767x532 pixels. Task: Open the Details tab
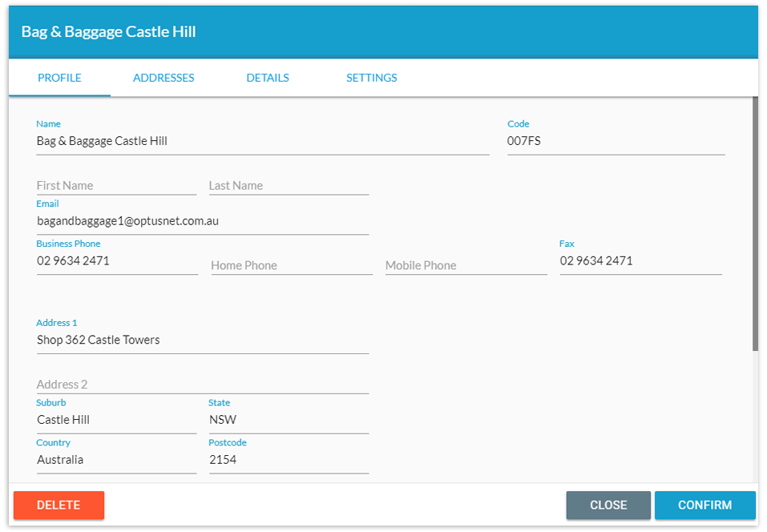[268, 78]
